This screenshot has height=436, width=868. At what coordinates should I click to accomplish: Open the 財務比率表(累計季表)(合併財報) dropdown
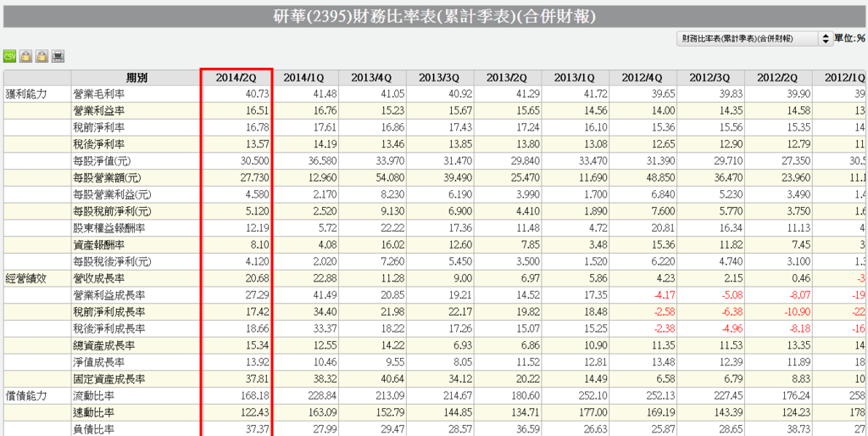754,38
